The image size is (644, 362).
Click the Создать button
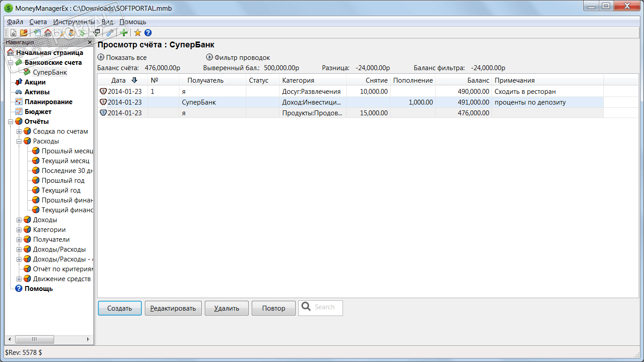pyautogui.click(x=119, y=308)
